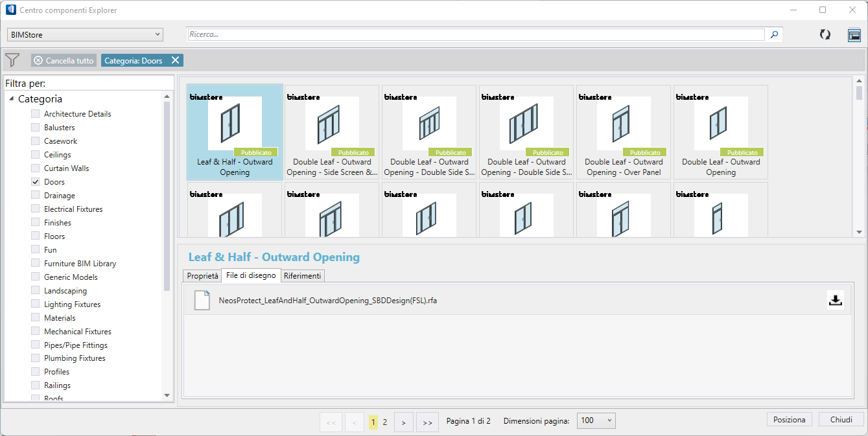Download the NeosProtect .rfa file

pyautogui.click(x=836, y=300)
